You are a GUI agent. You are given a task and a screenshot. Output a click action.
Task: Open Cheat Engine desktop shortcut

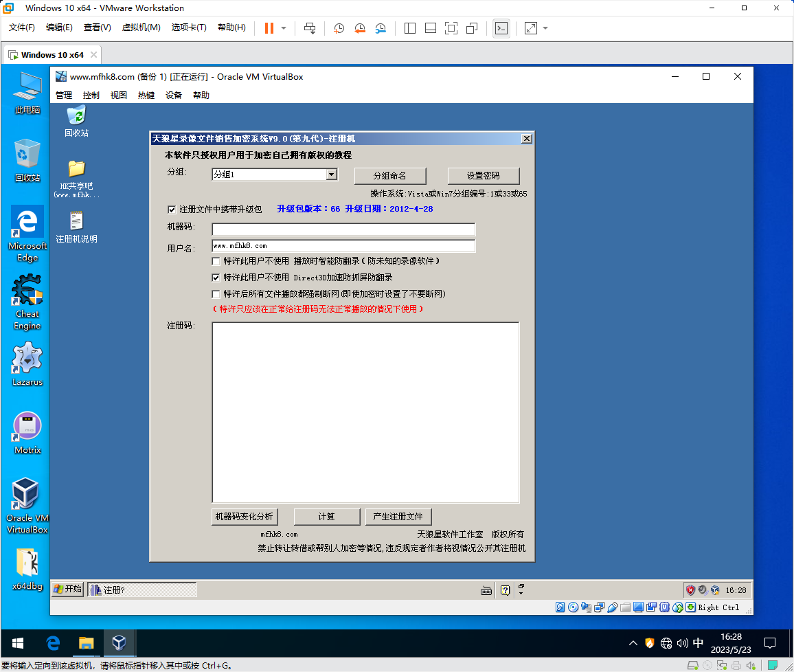pos(27,302)
